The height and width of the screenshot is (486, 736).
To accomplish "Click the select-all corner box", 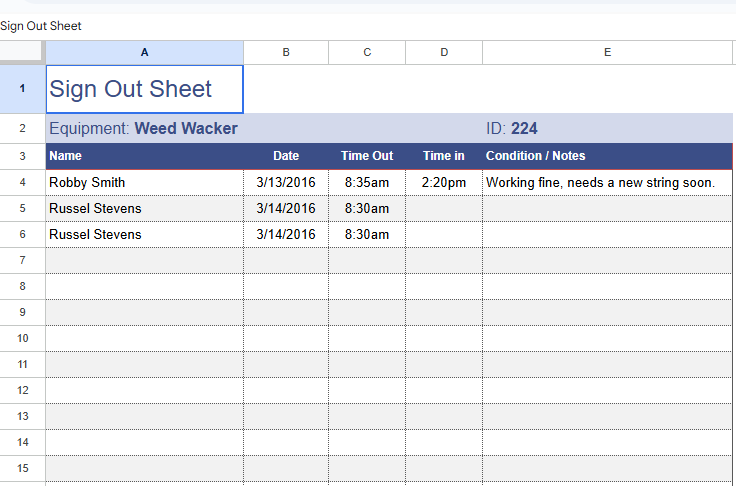I will (x=22, y=52).
